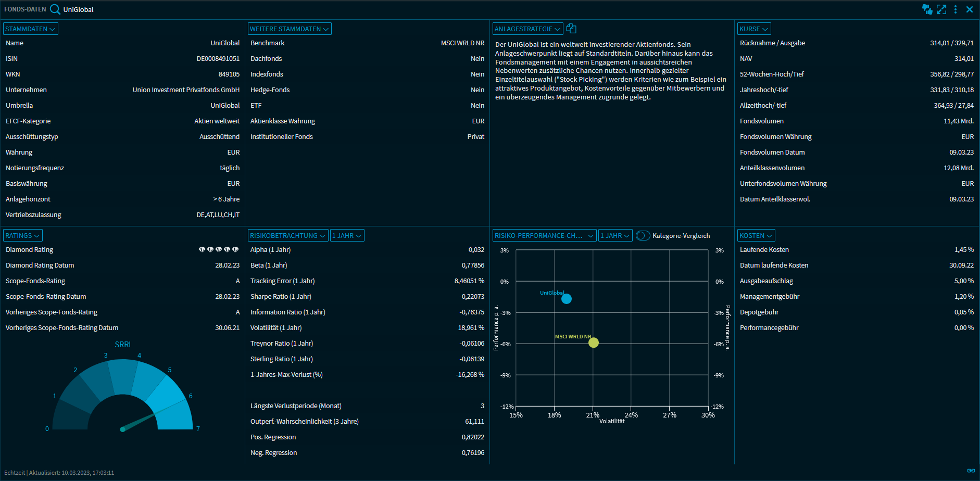Expand the Weitere Stammdaten dropdown
The image size is (980, 481).
(289, 29)
